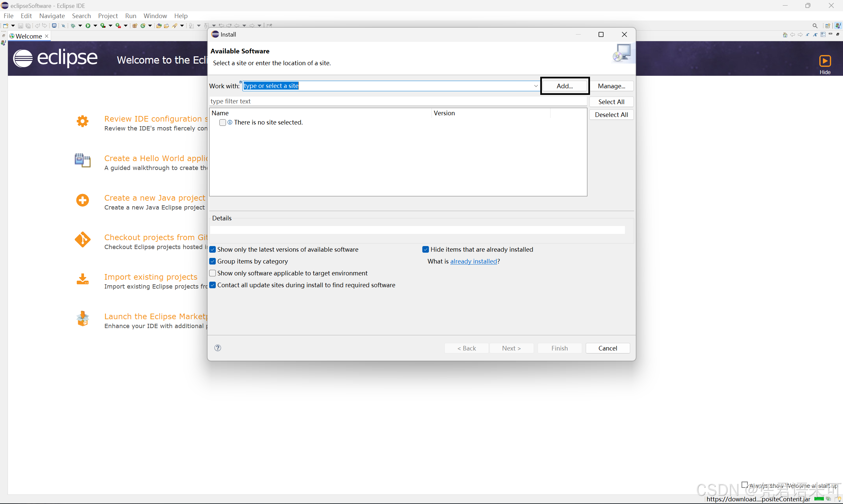This screenshot has width=843, height=504.
Task: Click Cancel in the Install dialog
Action: click(x=608, y=348)
